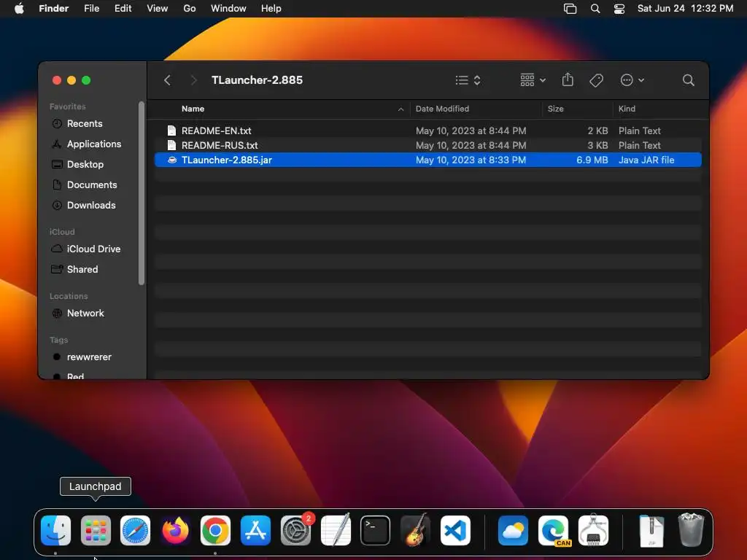The height and width of the screenshot is (560, 747).
Task: Open the Help menu
Action: click(x=271, y=9)
